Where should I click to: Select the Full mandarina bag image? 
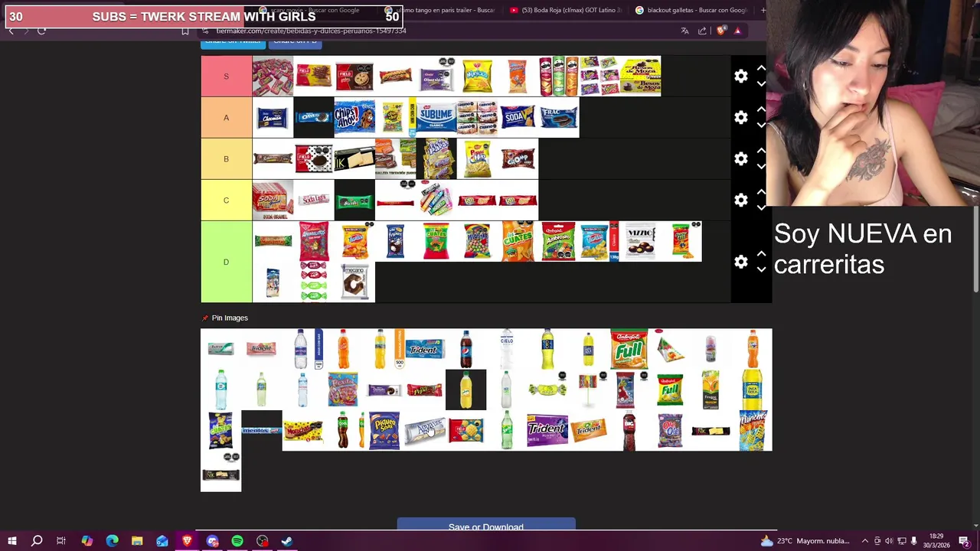pyautogui.click(x=629, y=349)
